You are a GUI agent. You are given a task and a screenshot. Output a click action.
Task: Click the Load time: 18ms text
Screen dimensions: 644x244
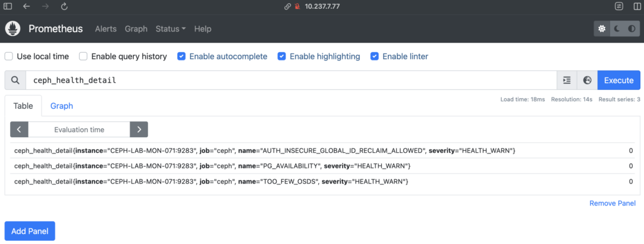click(523, 99)
